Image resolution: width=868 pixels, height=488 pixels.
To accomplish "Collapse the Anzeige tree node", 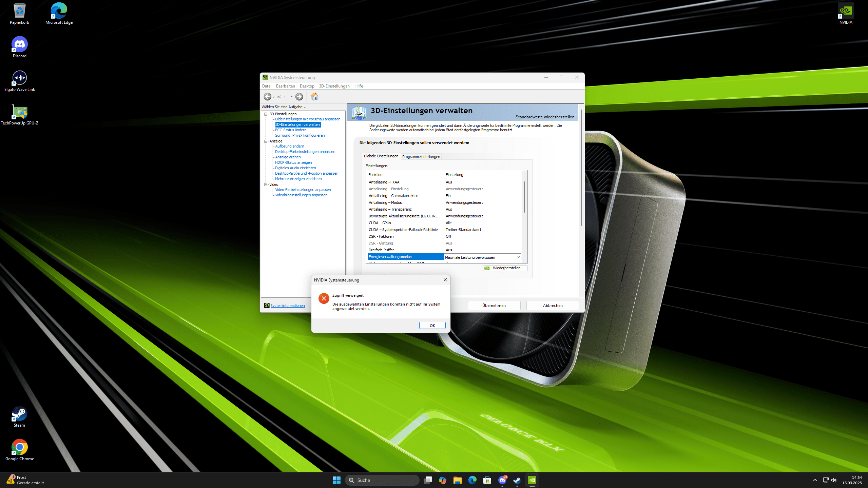I will pyautogui.click(x=266, y=141).
